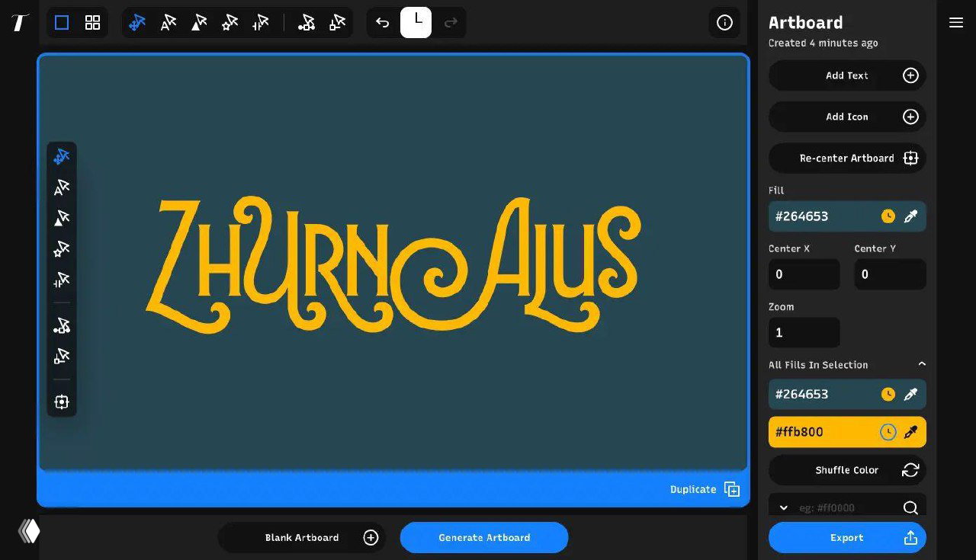Viewport: 976px width, 560px height.
Task: Redo the undone action
Action: pos(451,23)
